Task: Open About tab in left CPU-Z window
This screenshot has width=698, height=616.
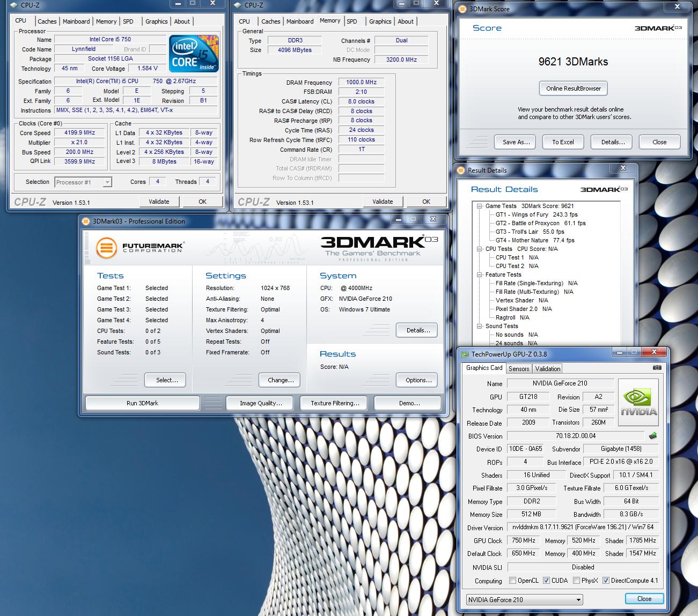Action: pyautogui.click(x=182, y=21)
